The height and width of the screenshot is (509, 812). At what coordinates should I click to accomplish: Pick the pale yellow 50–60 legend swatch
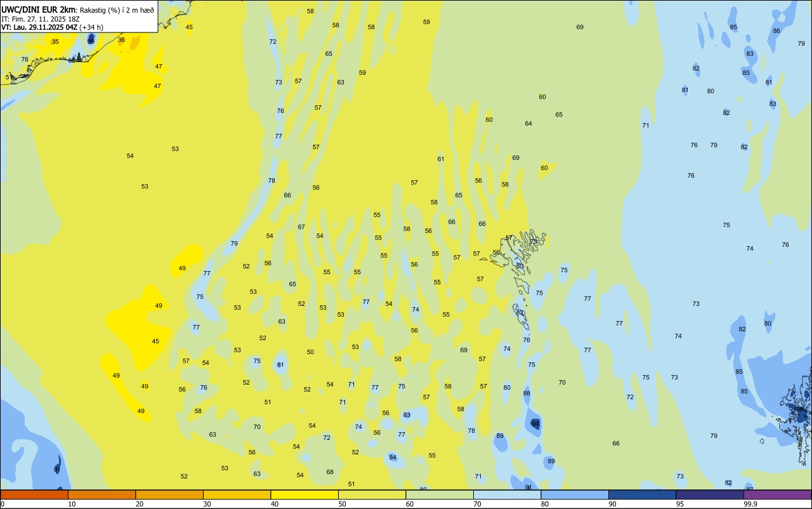pyautogui.click(x=372, y=494)
